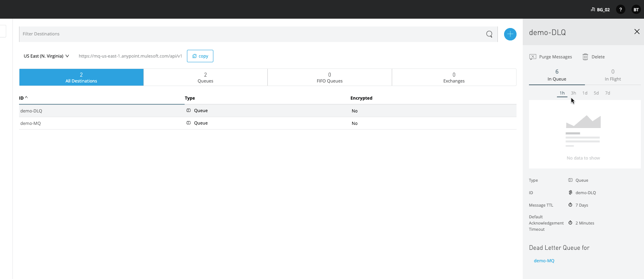644x279 pixels.
Task: Click the BG_02 business group selector
Action: click(x=600, y=10)
